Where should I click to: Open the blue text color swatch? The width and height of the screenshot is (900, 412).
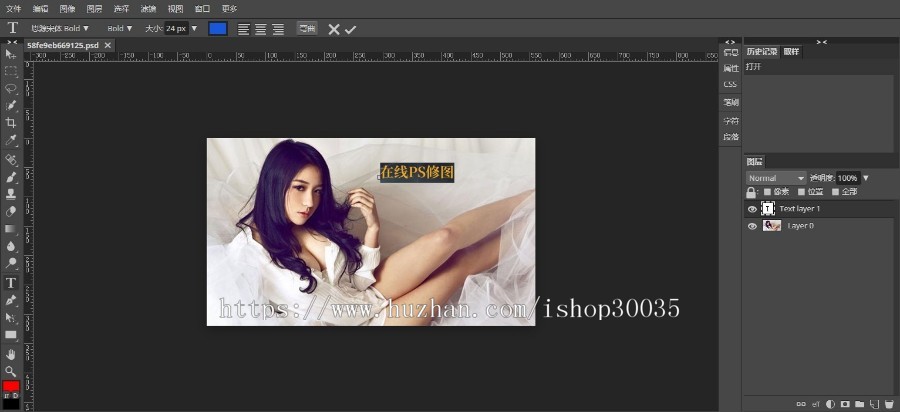click(x=217, y=29)
